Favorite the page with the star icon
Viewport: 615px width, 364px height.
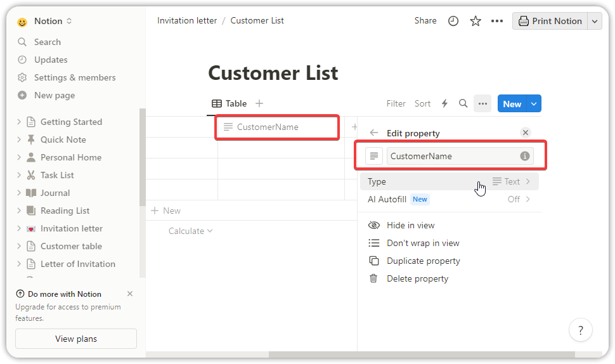[476, 21]
